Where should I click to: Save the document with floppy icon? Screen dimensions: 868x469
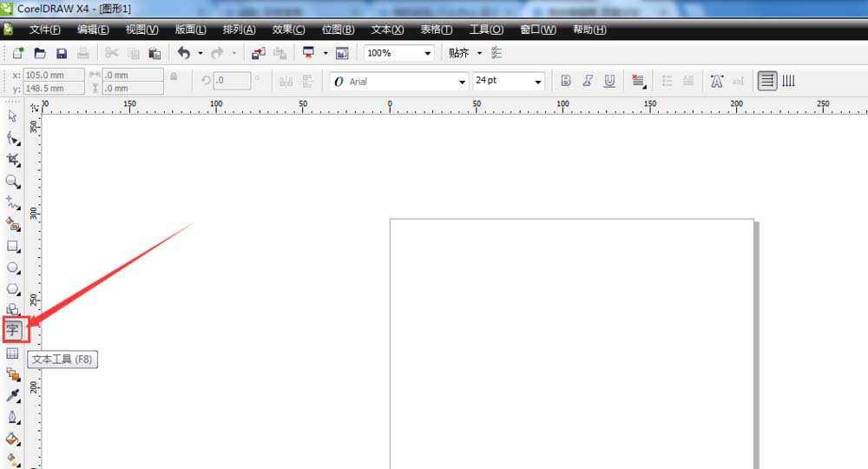pos(62,53)
